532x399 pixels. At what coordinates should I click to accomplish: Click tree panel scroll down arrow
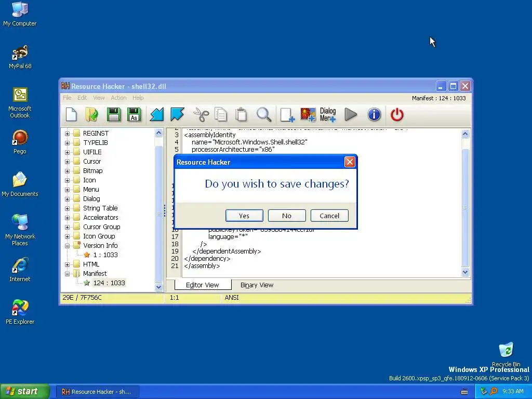pyautogui.click(x=158, y=287)
